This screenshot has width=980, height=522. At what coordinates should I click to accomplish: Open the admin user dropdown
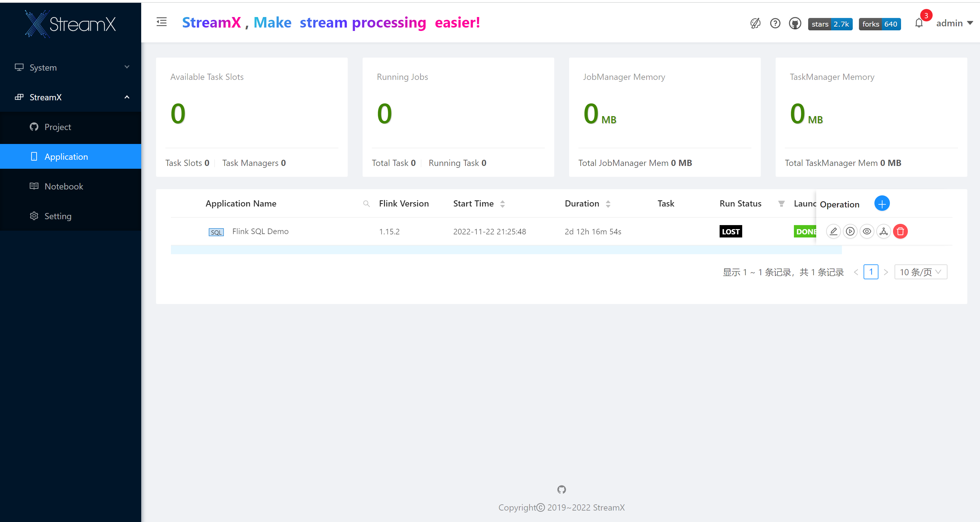click(x=954, y=23)
